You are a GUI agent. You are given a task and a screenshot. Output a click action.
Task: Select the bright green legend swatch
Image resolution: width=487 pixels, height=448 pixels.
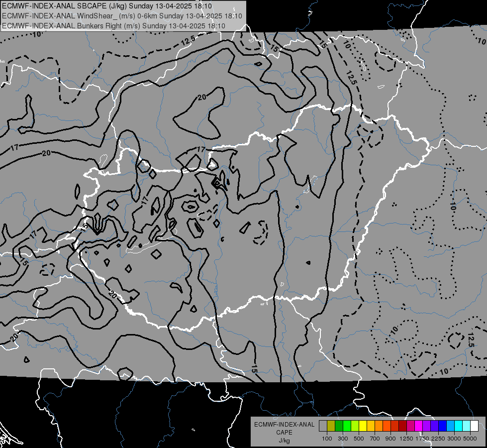(x=347, y=426)
